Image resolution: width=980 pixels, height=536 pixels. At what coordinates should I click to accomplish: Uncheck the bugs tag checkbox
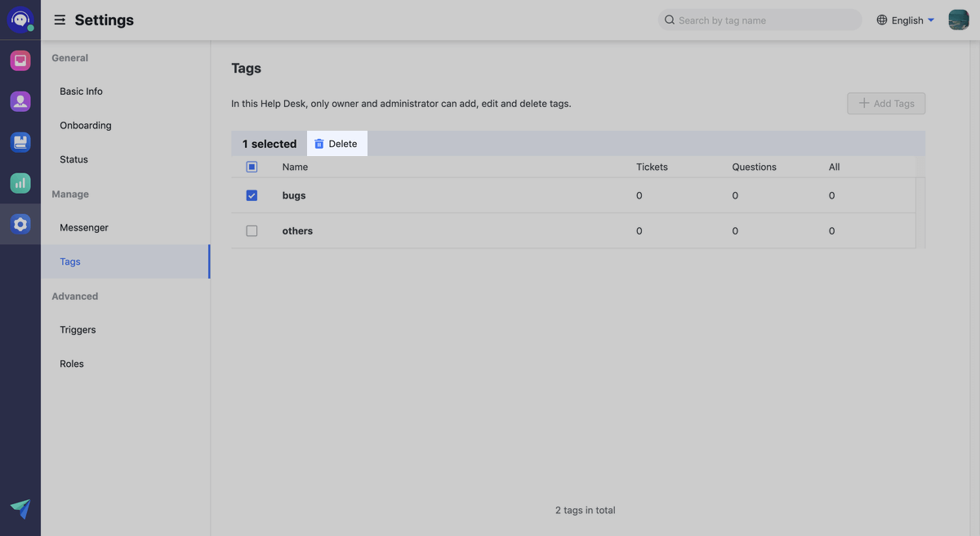click(x=252, y=195)
